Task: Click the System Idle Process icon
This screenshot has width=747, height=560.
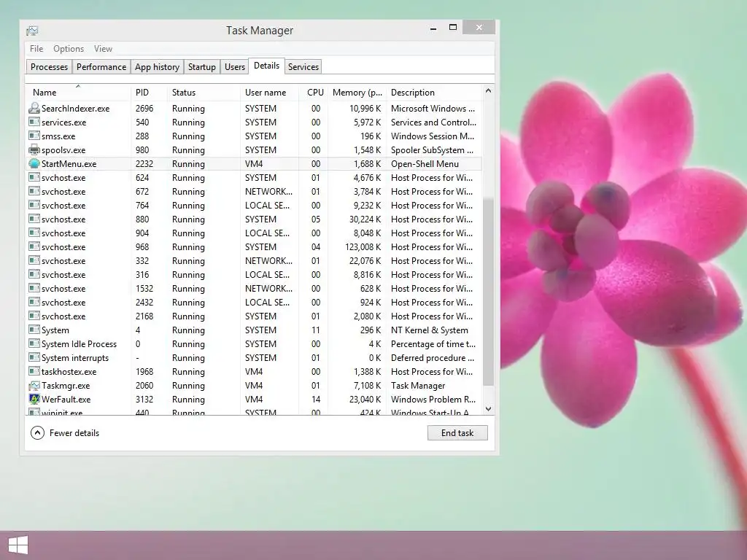Action: pyautogui.click(x=34, y=343)
